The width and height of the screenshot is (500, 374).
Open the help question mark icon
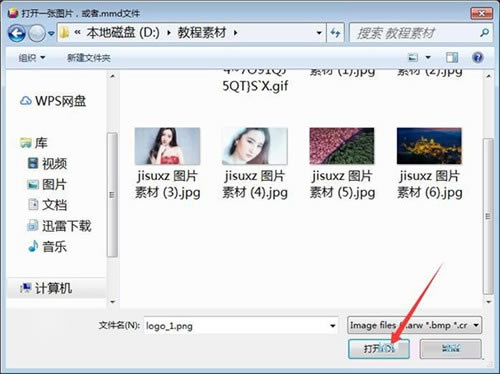click(x=477, y=58)
